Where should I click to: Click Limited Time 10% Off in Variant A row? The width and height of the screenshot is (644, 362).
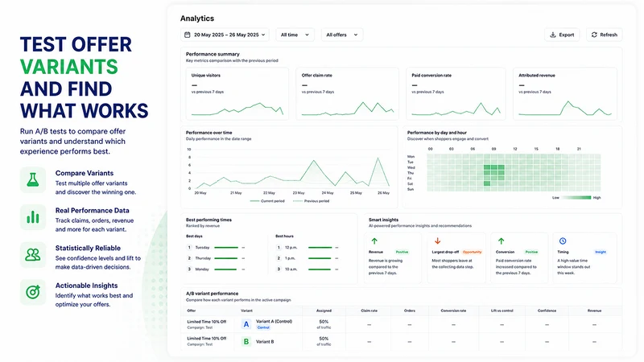click(x=207, y=322)
